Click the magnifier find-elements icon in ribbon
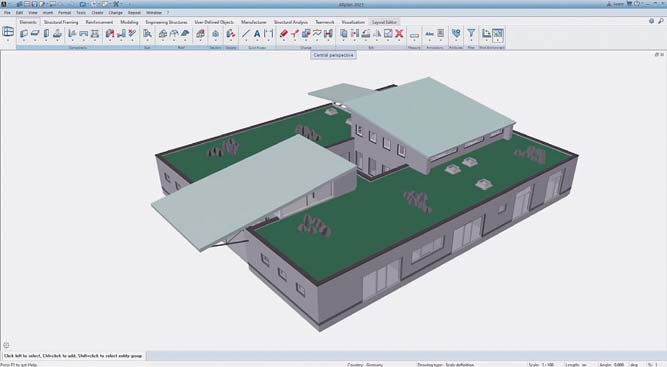Screen dimensions: 667x367 pyautogui.click(x=147, y=33)
